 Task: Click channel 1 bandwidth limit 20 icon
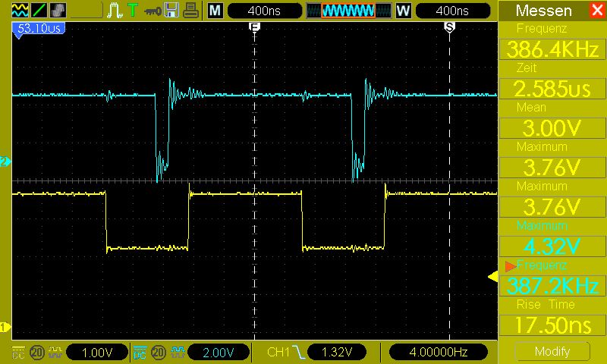pos(37,353)
